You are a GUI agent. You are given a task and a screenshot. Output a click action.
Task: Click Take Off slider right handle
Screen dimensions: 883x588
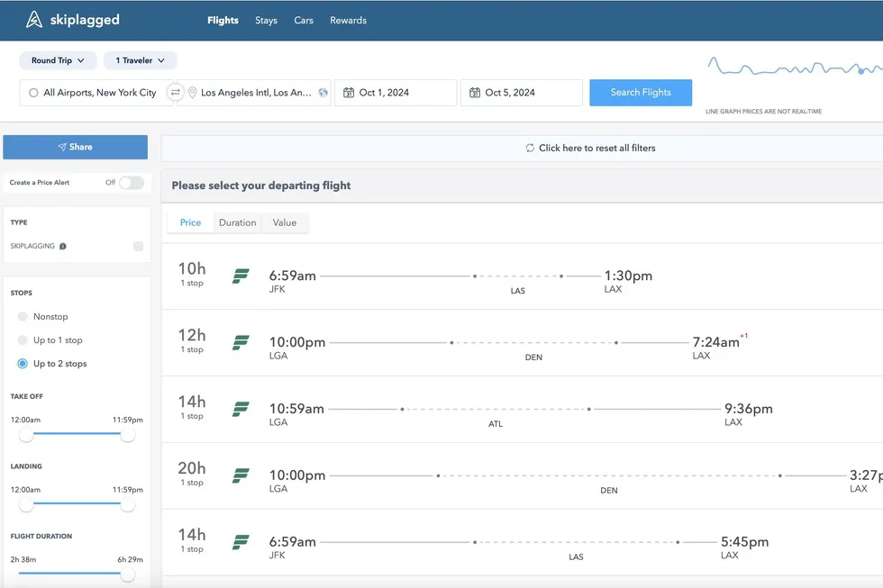tap(128, 434)
